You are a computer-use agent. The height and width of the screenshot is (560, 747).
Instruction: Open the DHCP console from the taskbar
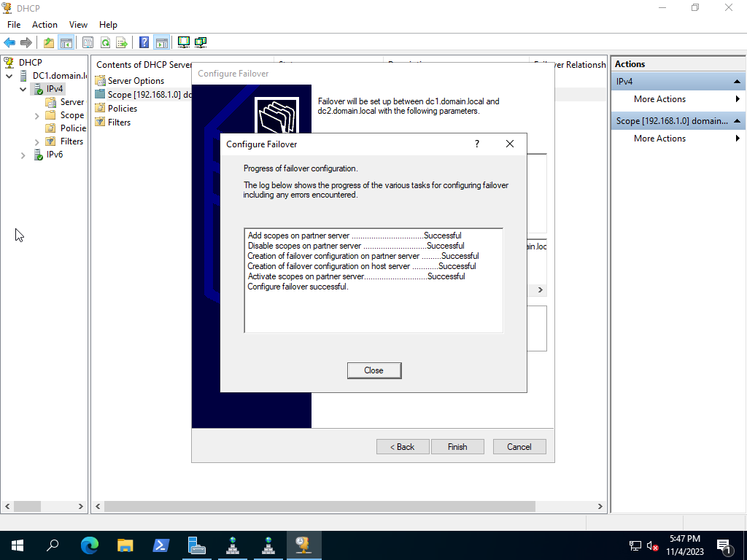304,545
